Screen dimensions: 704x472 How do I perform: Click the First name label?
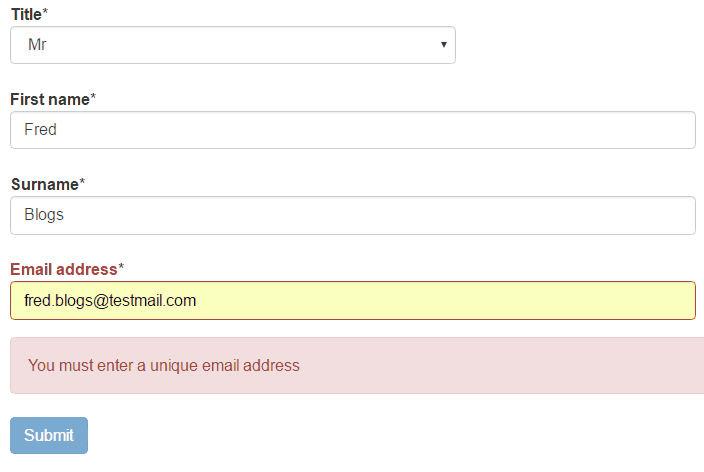coord(49,99)
